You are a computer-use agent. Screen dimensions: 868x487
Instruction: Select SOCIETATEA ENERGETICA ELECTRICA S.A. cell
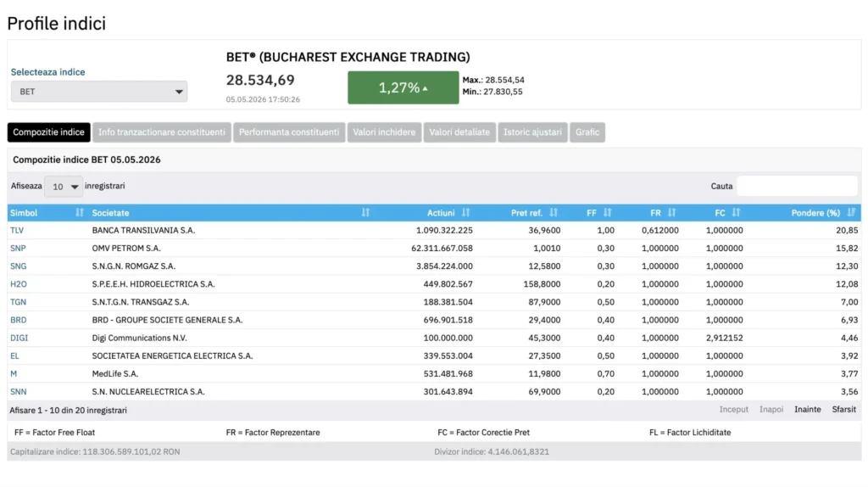(172, 355)
